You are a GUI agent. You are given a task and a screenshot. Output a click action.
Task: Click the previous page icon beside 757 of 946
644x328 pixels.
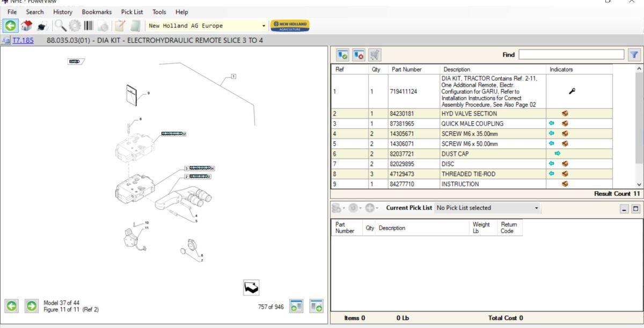click(297, 306)
